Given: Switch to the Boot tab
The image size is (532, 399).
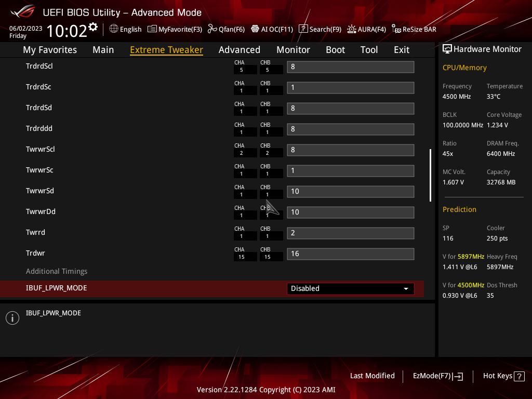Looking at the screenshot, I should [335, 50].
